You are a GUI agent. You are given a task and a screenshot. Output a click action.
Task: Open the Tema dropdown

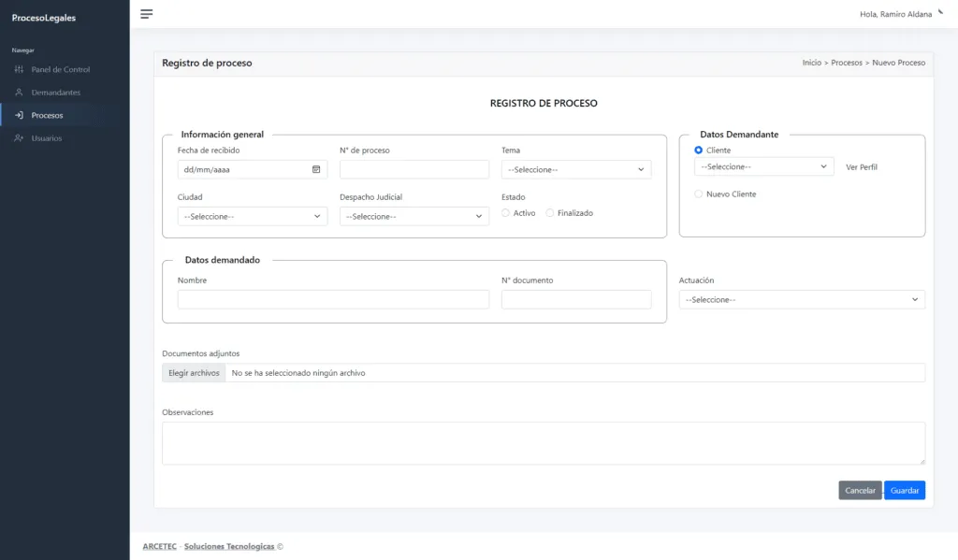click(x=576, y=169)
